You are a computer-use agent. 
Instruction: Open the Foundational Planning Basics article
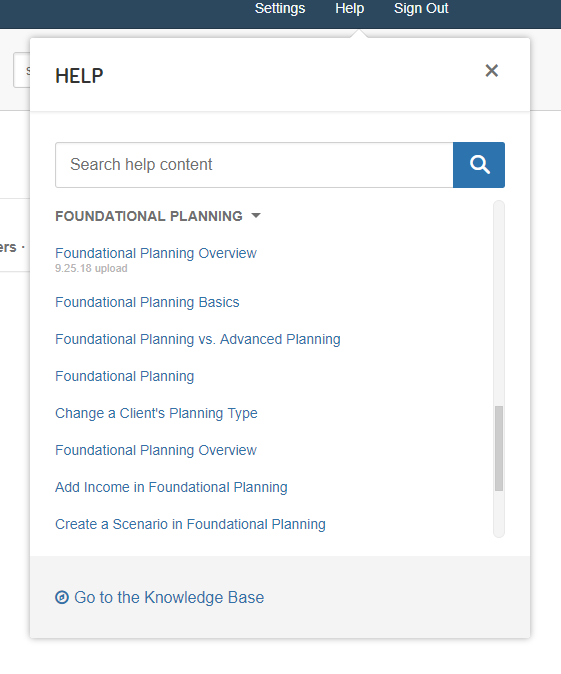(x=147, y=302)
